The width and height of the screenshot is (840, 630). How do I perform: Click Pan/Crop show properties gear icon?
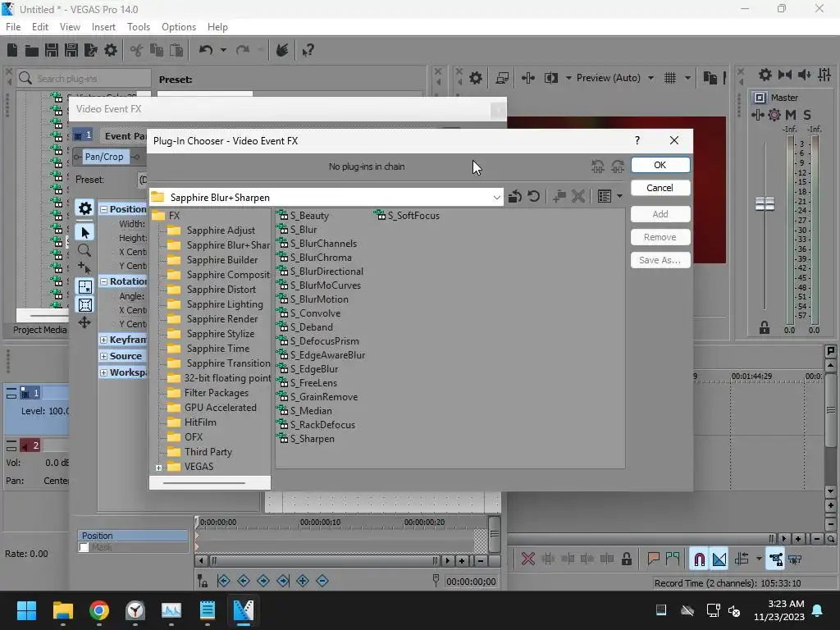(x=84, y=208)
